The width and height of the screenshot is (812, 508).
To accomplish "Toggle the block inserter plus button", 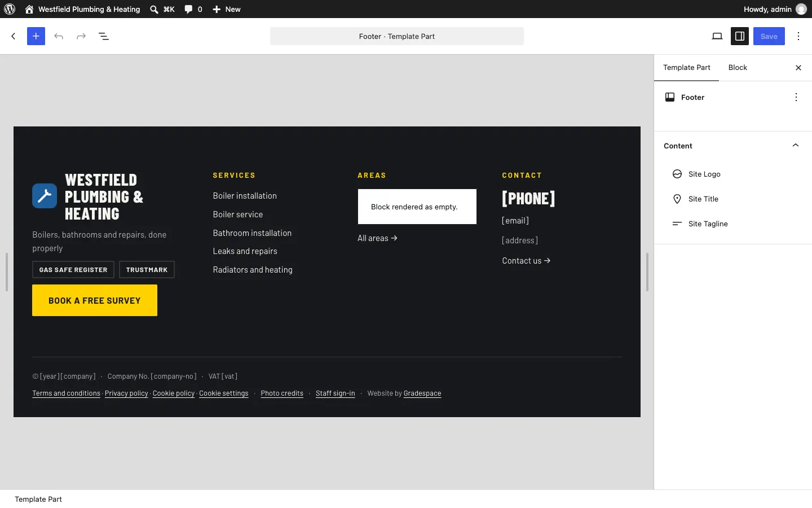I will [36, 36].
